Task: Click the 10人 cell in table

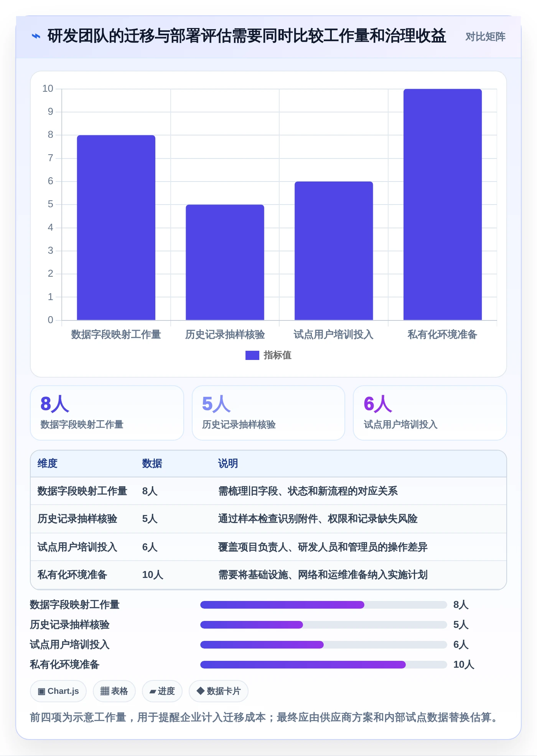Action: coord(153,575)
